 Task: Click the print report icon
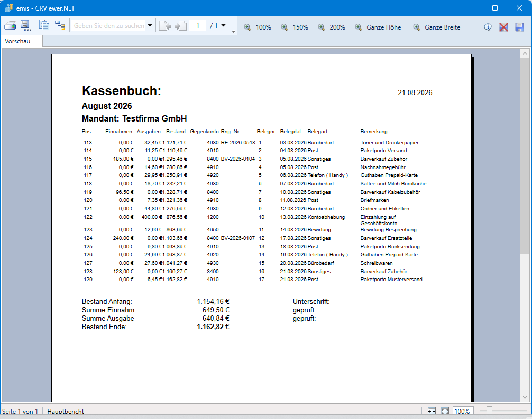10,26
